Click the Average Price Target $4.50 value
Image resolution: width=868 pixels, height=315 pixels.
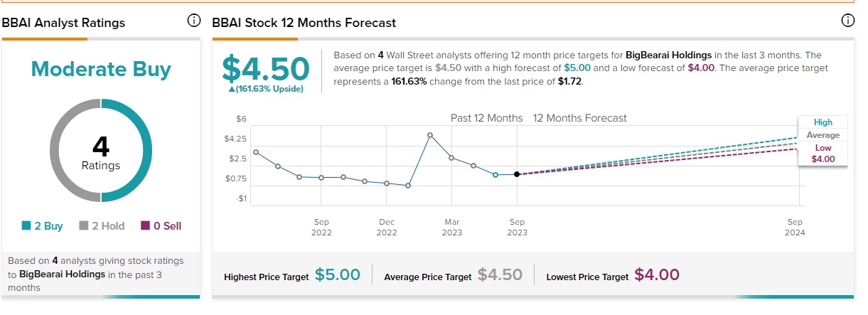pos(500,275)
